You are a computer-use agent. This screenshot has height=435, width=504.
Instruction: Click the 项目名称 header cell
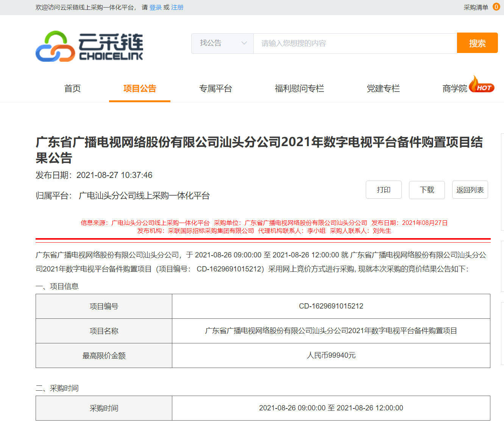click(x=104, y=331)
